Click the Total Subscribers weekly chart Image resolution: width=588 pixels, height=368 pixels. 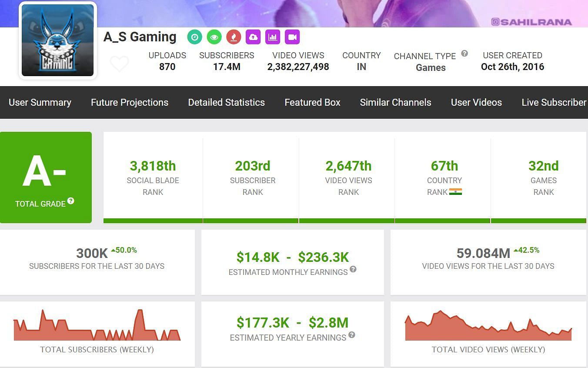[x=97, y=325]
